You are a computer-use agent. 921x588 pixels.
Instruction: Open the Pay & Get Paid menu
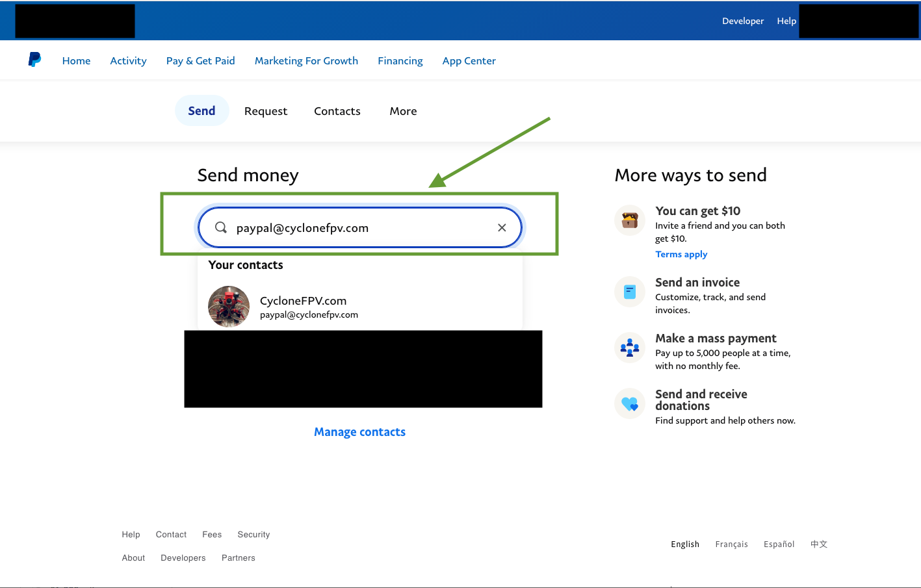click(x=200, y=60)
